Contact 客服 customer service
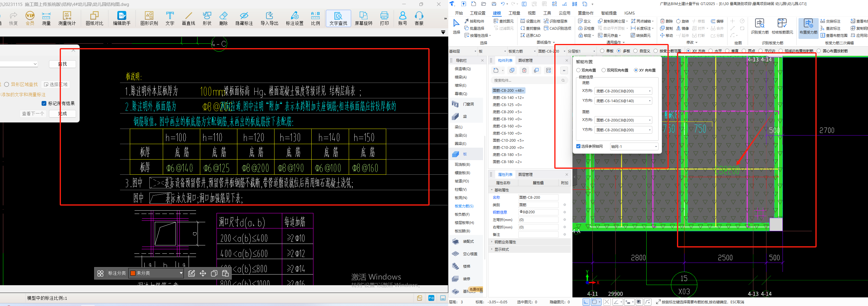This screenshot has width=868, height=306. (419, 18)
